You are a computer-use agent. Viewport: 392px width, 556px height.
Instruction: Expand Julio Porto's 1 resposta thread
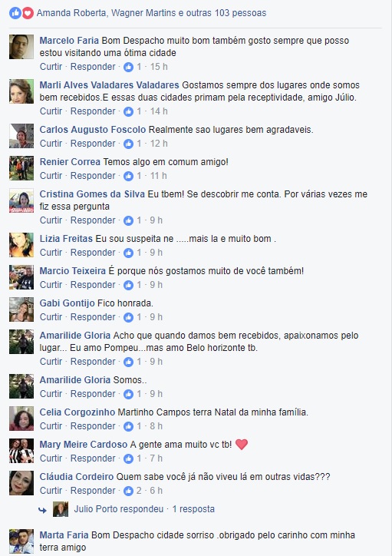pyautogui.click(x=193, y=509)
